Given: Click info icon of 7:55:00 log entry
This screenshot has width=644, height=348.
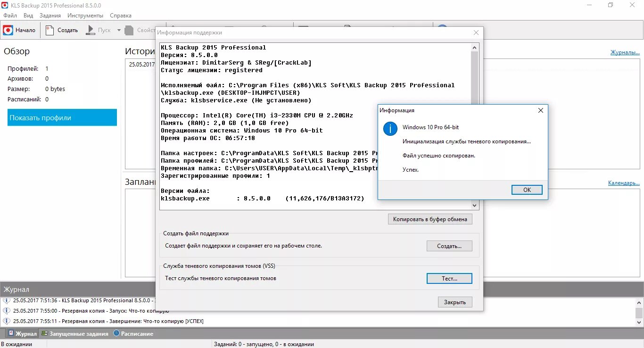Looking at the screenshot, I should 7,311.
